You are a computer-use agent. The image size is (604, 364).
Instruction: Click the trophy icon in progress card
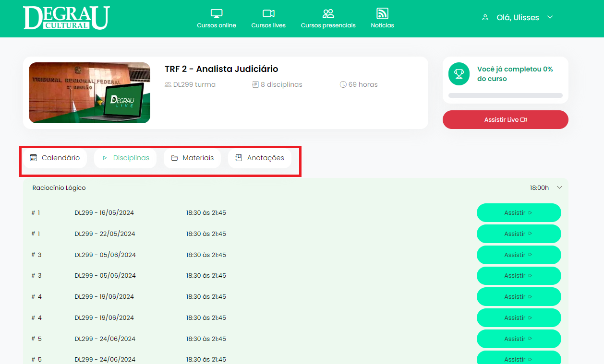[459, 74]
